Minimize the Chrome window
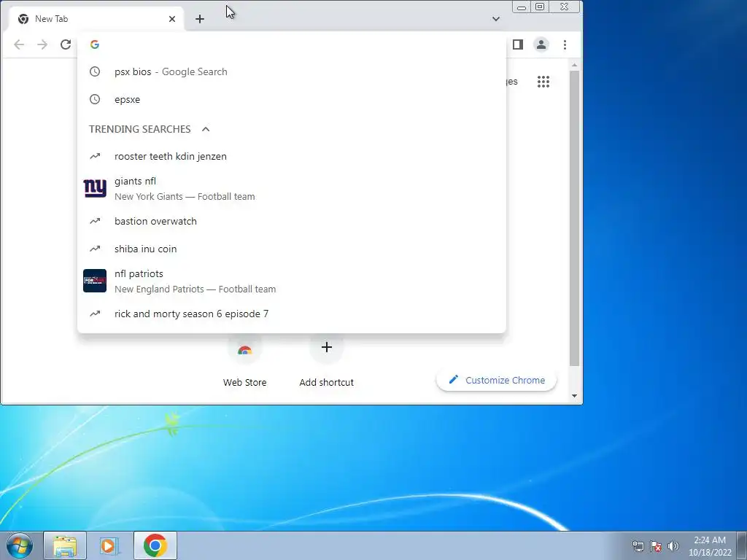This screenshot has width=747, height=560. (x=522, y=7)
